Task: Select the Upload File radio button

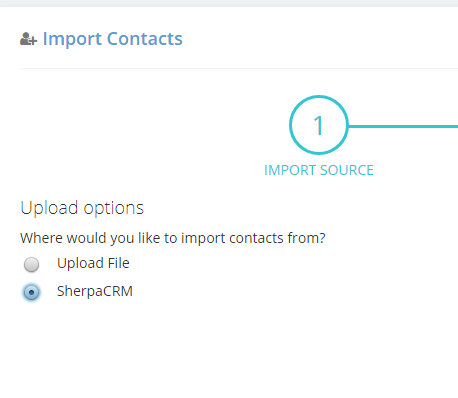Action: pos(31,264)
